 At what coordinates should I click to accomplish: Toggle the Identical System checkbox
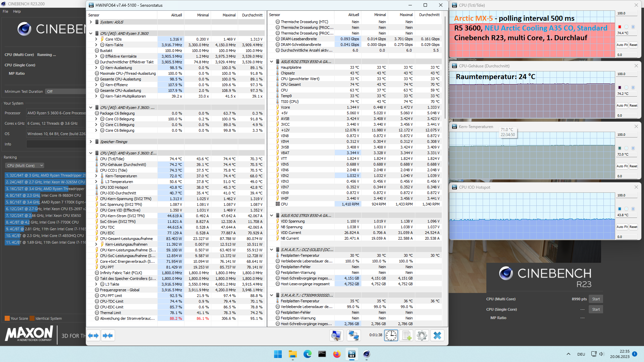click(x=32, y=318)
